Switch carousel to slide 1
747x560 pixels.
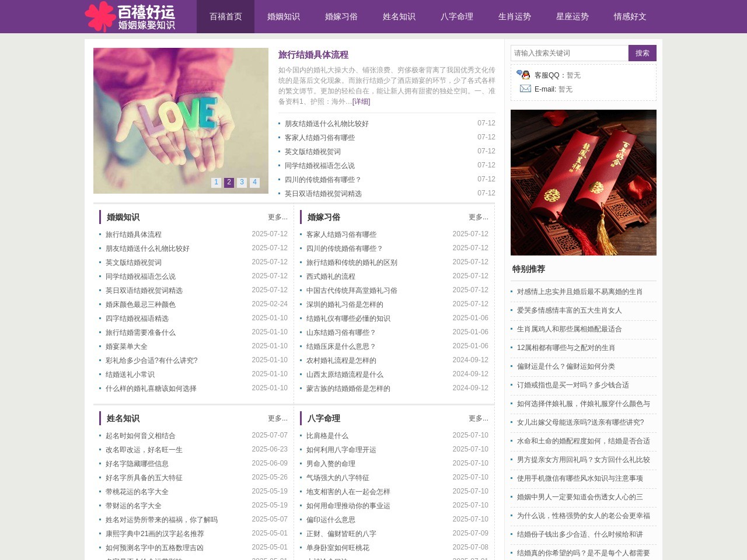tap(216, 183)
